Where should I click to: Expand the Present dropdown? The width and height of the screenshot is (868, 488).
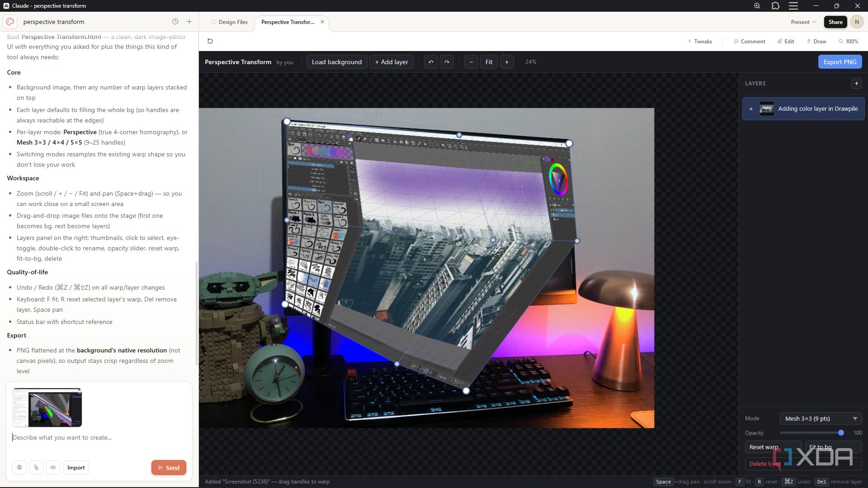(803, 22)
